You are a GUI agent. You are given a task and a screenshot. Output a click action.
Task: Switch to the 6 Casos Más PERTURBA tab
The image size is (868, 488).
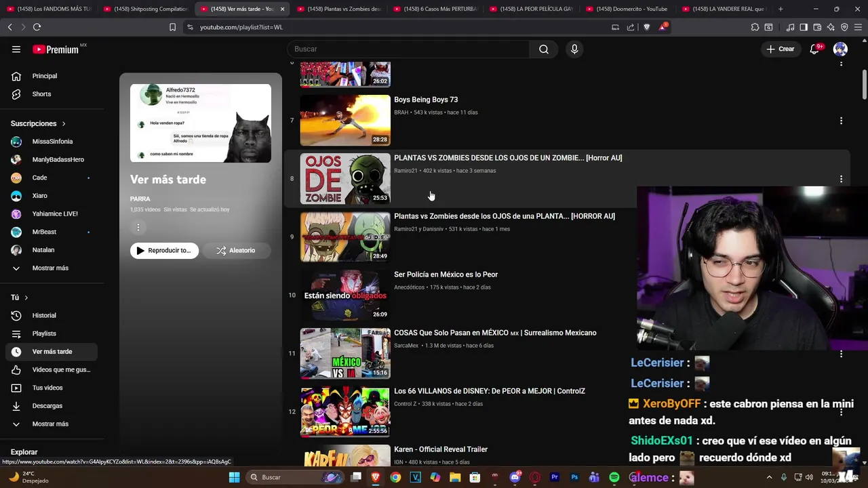click(x=435, y=9)
